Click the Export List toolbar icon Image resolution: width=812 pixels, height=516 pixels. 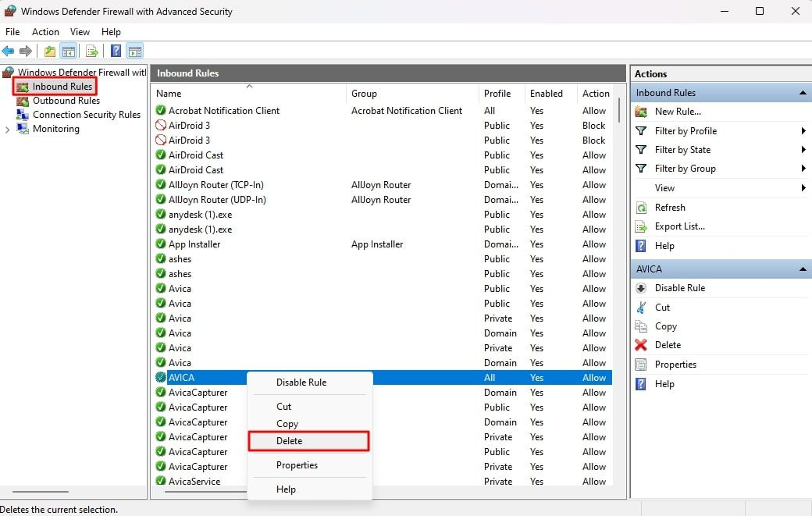point(91,51)
